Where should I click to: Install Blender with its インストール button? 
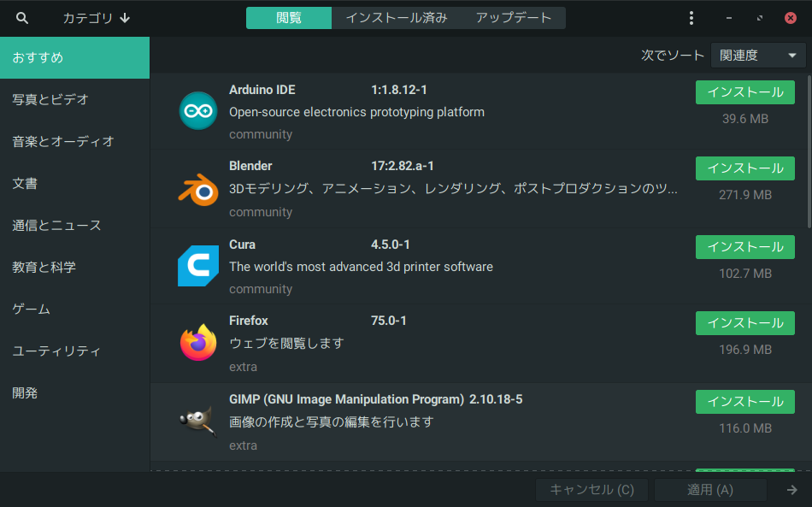coord(744,168)
